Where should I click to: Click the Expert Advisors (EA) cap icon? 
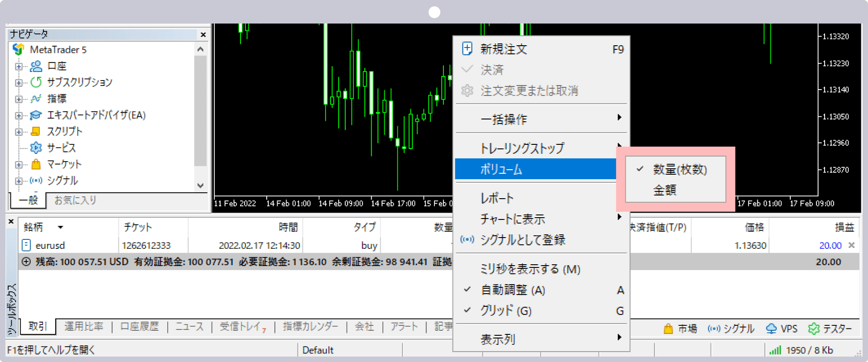pos(36,115)
